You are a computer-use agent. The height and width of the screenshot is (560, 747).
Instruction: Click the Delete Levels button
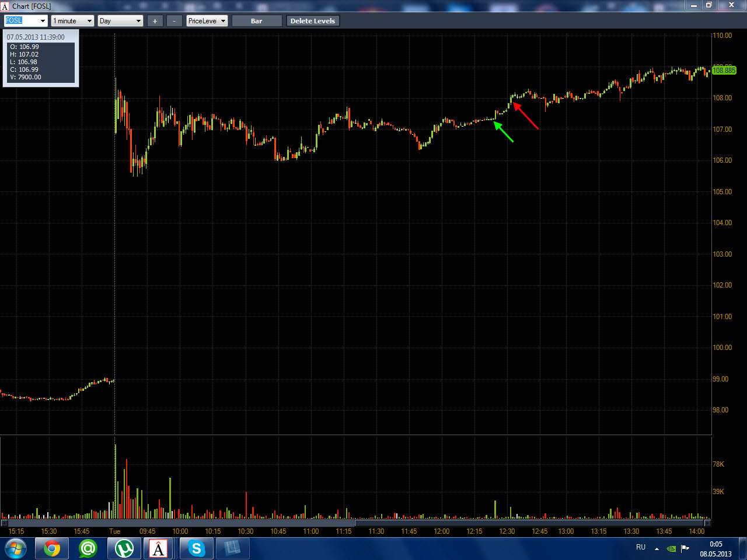pyautogui.click(x=313, y=21)
